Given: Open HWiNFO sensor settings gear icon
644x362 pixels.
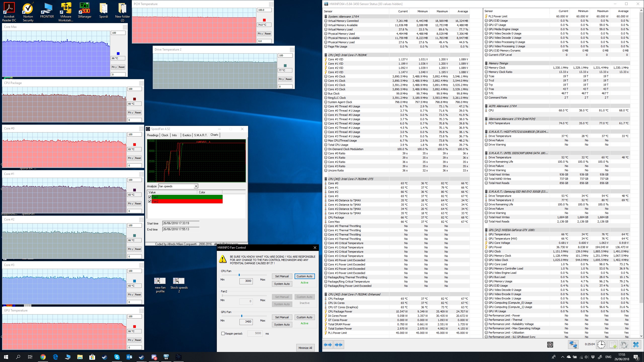Looking at the screenshot, I should (x=624, y=345).
